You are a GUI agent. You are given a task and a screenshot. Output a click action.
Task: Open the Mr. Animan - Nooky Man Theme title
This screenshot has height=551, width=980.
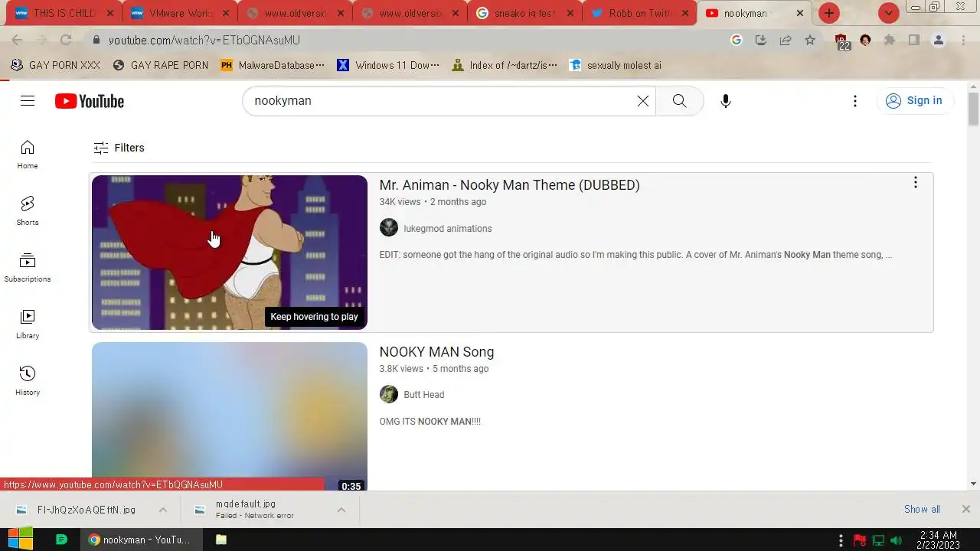coord(509,185)
